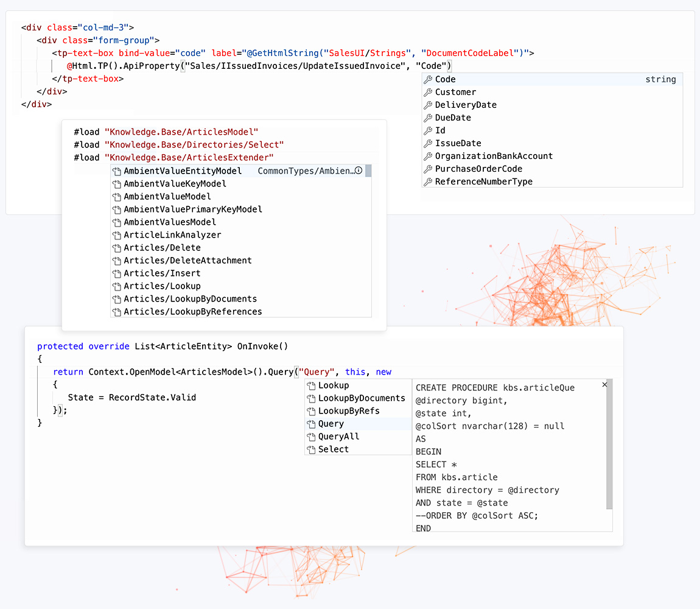The height and width of the screenshot is (609, 700).
Task: Click the icon beside QueryAll suggestion
Action: 311,437
